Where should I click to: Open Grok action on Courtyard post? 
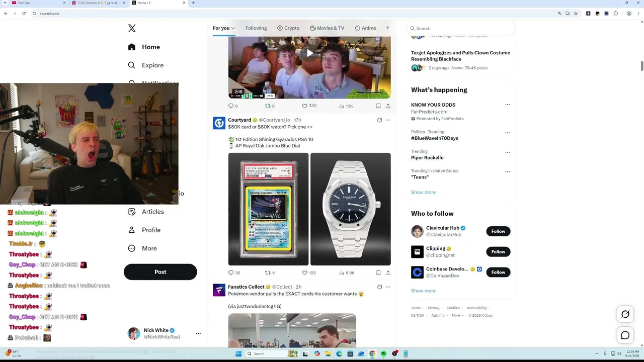(x=379, y=120)
